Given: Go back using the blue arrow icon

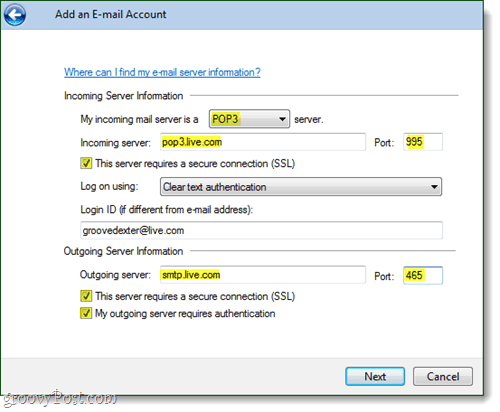Looking at the screenshot, I should 15,15.
